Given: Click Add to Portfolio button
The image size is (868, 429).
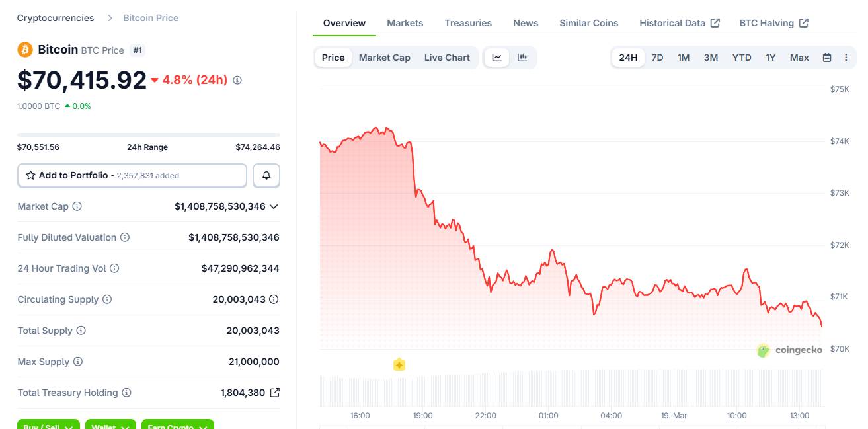Looking at the screenshot, I should (x=132, y=175).
